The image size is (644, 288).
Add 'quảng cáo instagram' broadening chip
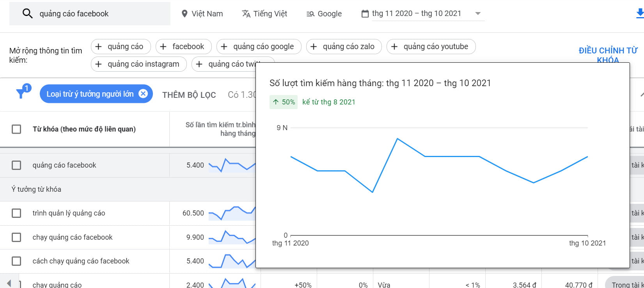point(139,64)
